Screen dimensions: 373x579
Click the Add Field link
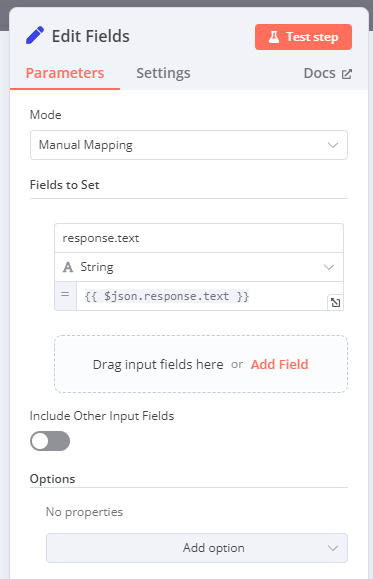click(x=280, y=364)
